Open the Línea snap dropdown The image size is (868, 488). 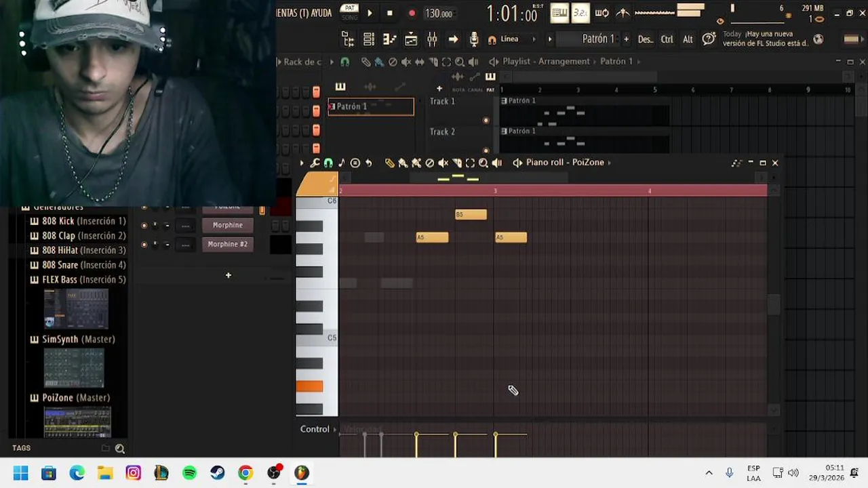click(x=517, y=39)
